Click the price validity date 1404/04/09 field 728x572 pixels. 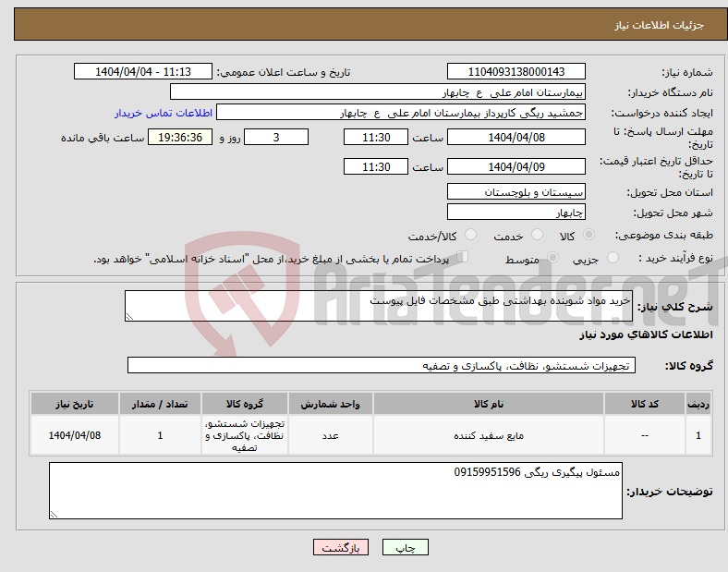click(x=516, y=166)
